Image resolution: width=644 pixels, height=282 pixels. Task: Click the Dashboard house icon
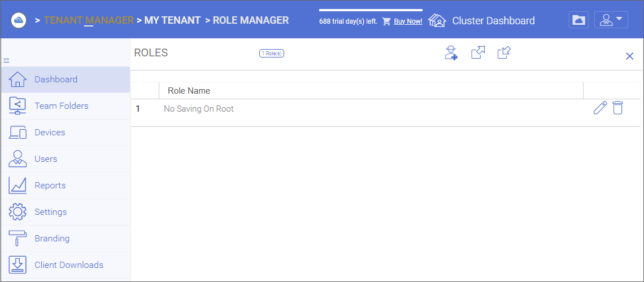(18, 80)
